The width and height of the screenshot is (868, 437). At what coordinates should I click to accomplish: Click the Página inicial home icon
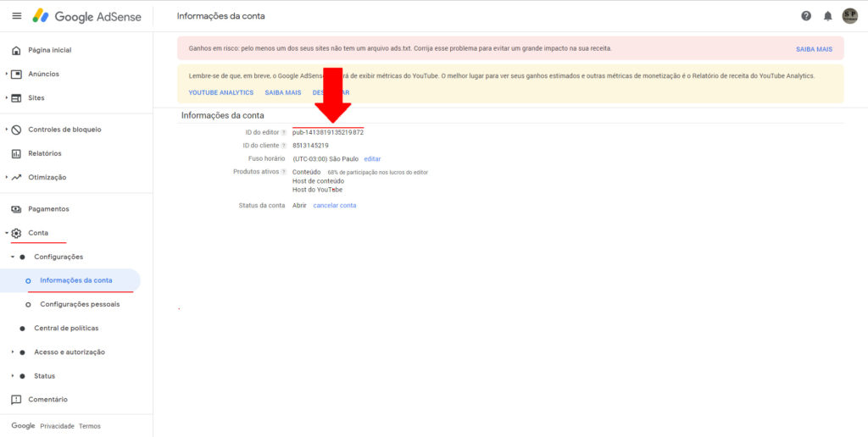coord(17,50)
